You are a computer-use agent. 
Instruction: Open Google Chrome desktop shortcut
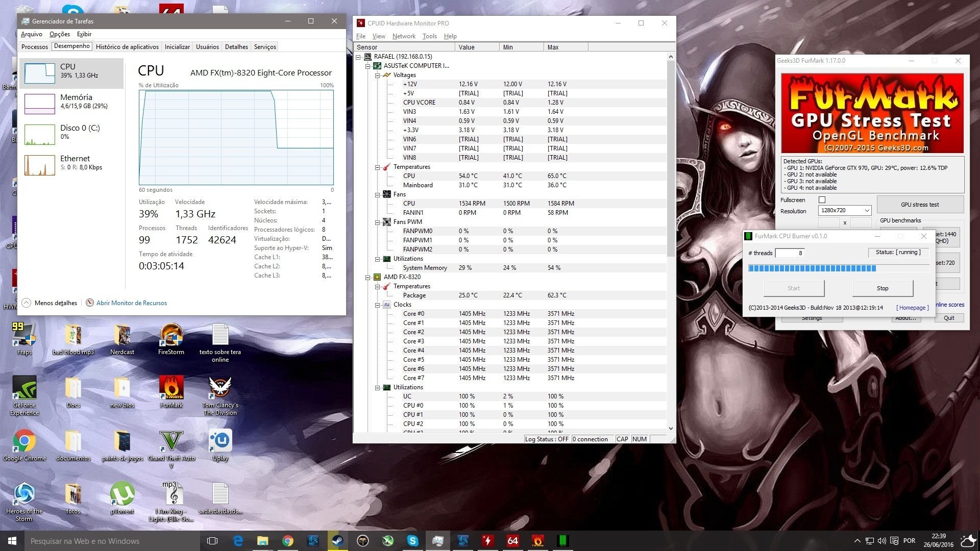[x=24, y=445]
